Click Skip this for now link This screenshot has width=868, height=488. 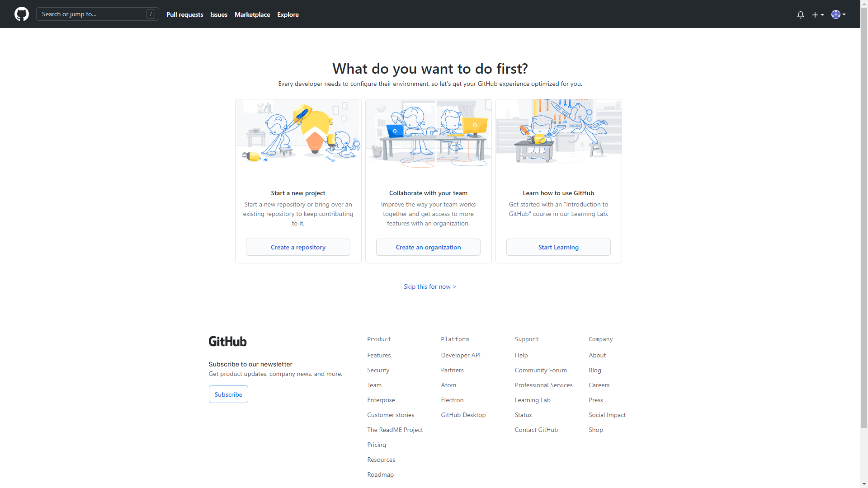(x=430, y=286)
